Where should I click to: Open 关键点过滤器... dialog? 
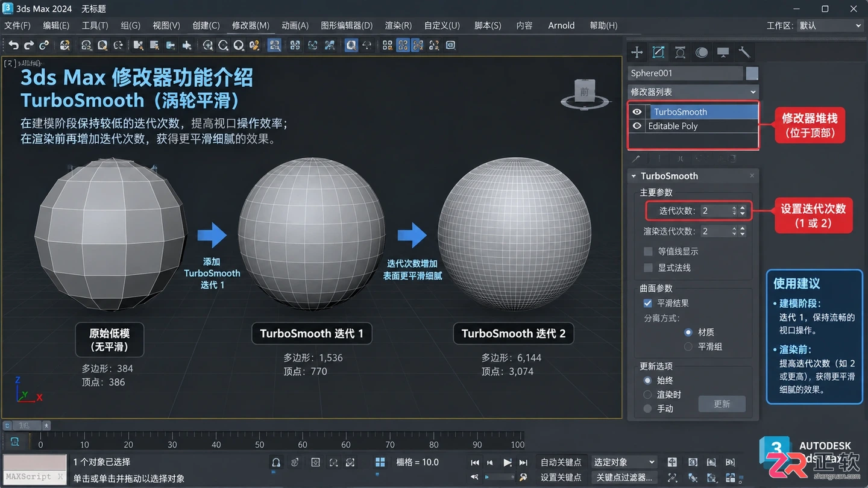coord(624,477)
